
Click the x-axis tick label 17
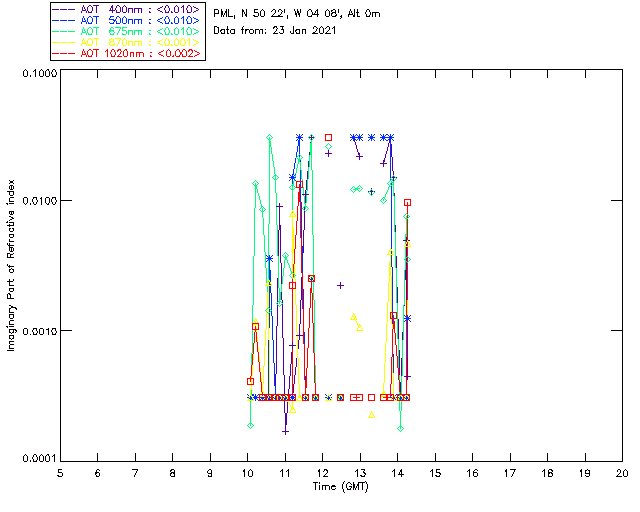[x=510, y=474]
